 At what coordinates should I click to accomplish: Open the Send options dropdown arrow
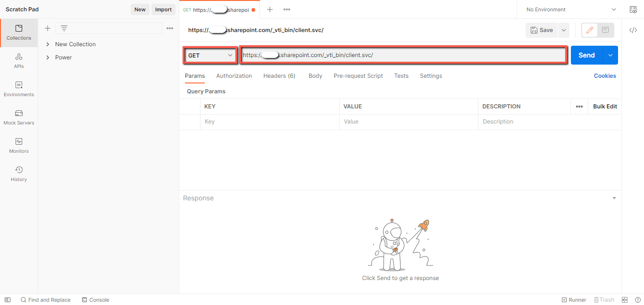(x=610, y=55)
